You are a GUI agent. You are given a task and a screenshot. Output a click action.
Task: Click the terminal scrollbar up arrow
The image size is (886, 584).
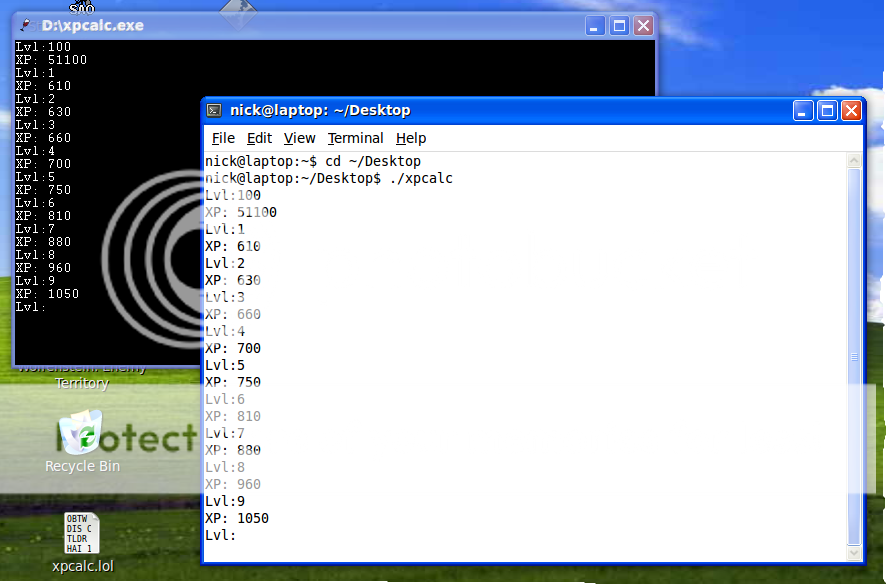853,160
